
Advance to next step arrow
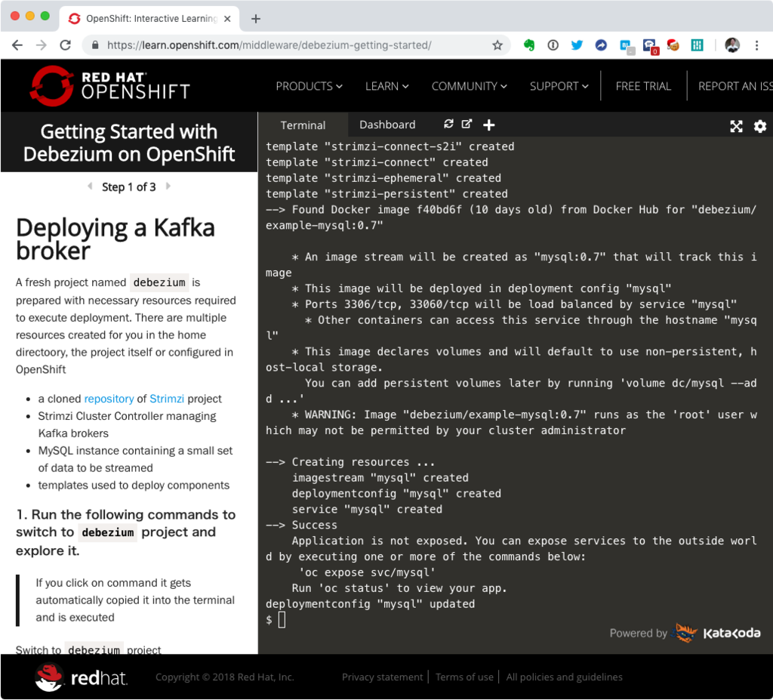pyautogui.click(x=168, y=187)
